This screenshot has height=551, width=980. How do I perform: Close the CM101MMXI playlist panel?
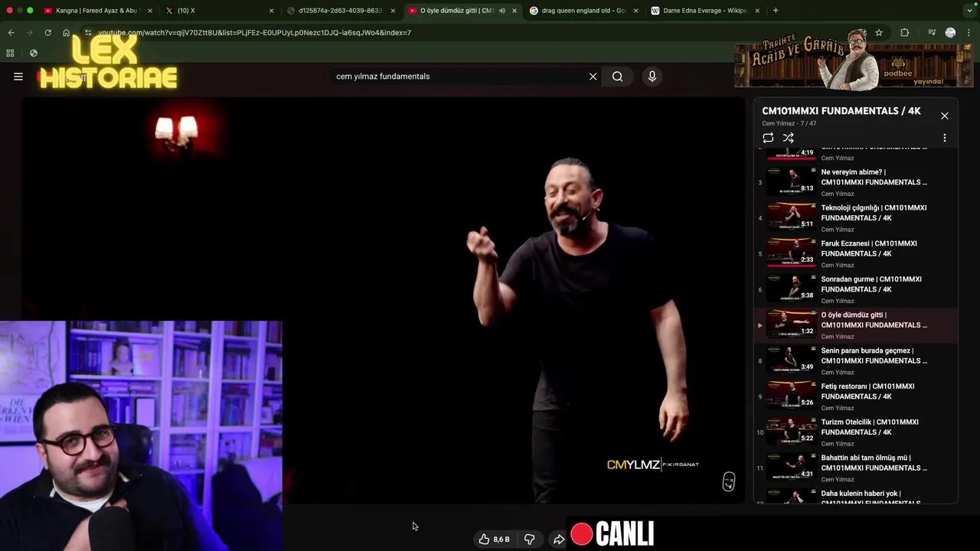click(945, 116)
